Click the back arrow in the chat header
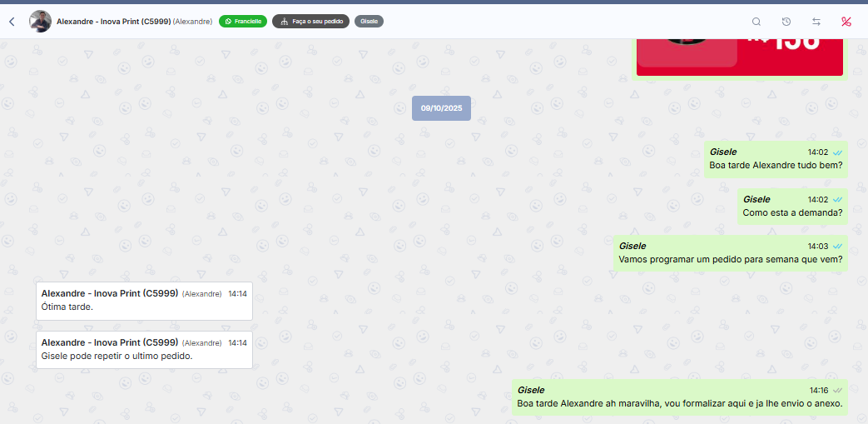Viewport: 868px width, 424px height. click(12, 22)
